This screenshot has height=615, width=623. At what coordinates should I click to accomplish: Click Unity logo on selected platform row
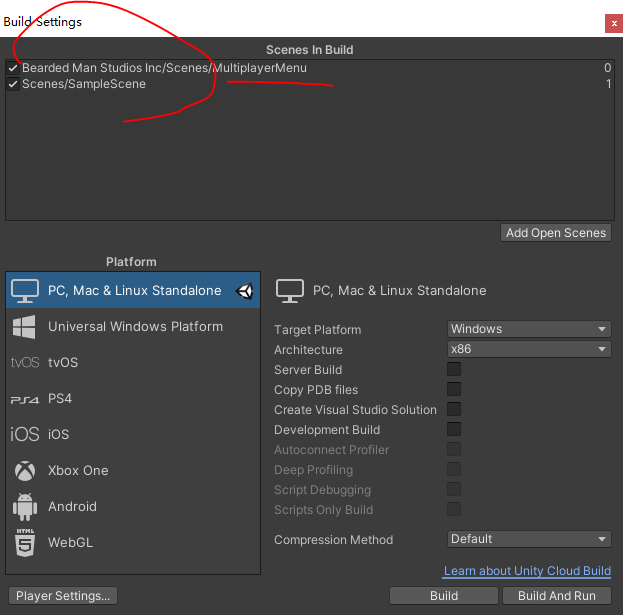coord(244,291)
